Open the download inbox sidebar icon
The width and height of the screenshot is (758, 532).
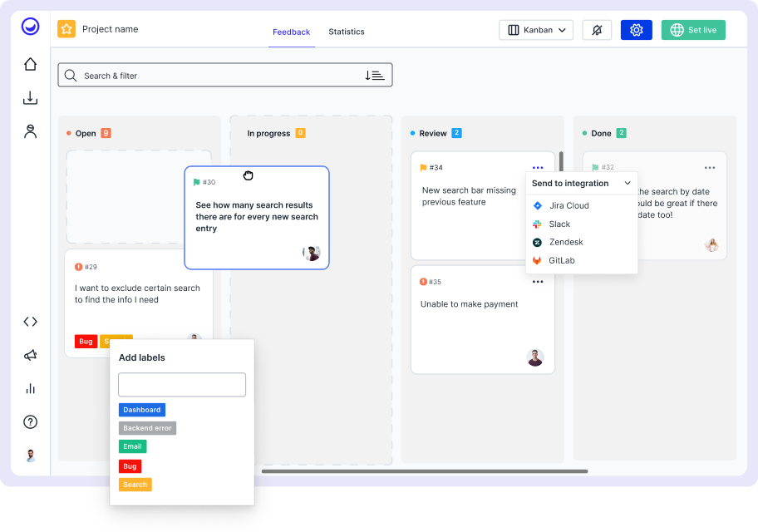coord(30,98)
